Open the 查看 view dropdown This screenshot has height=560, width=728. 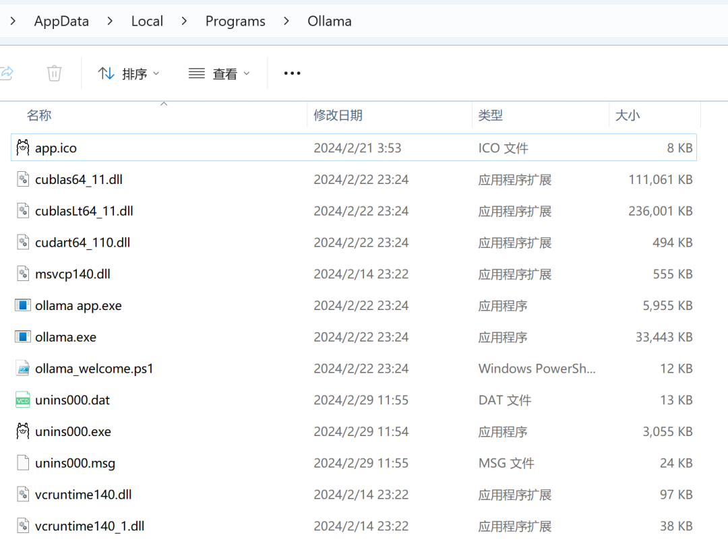(219, 73)
